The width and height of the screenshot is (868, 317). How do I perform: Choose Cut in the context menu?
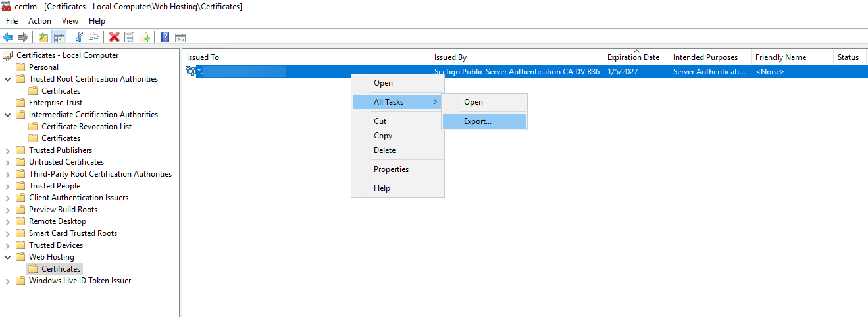(x=397, y=121)
